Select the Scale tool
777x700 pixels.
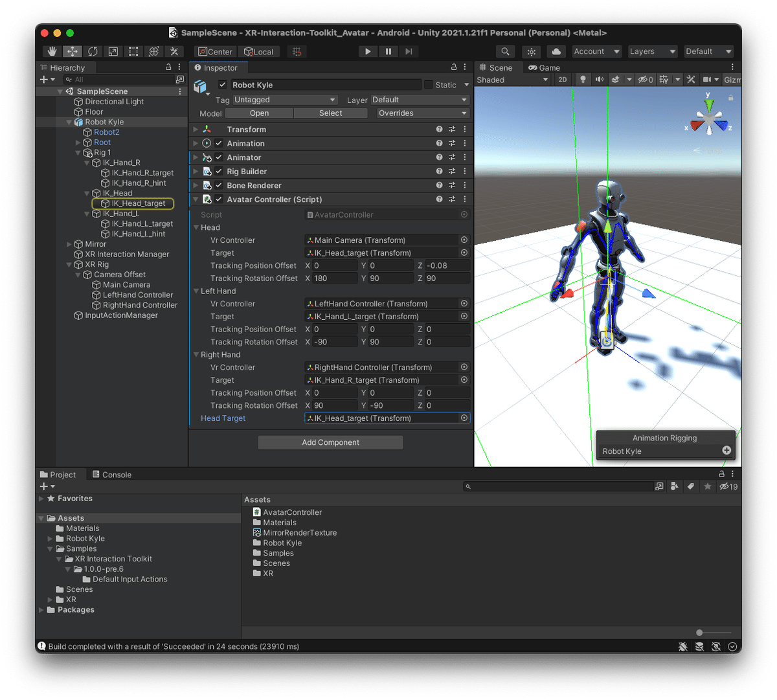pyautogui.click(x=113, y=51)
